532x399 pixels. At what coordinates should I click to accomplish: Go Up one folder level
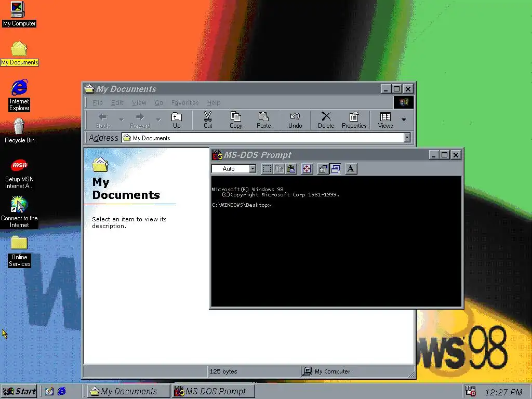coord(177,121)
